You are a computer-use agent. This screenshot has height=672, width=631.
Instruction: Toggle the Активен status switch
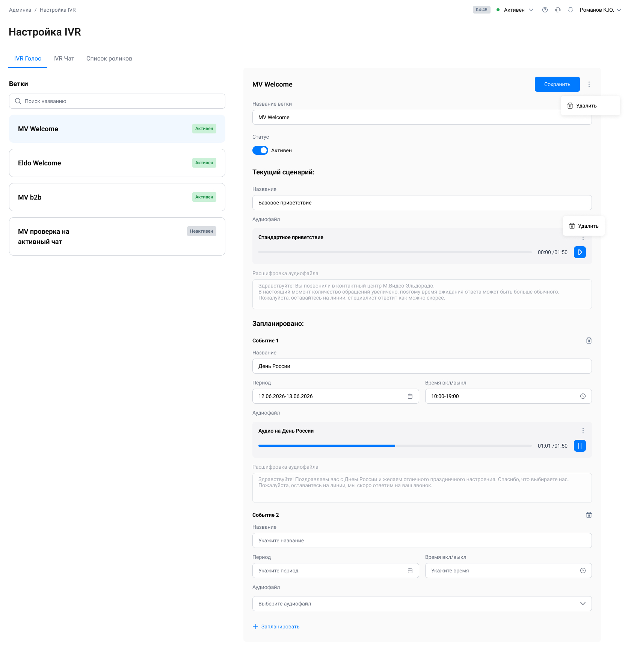click(260, 150)
